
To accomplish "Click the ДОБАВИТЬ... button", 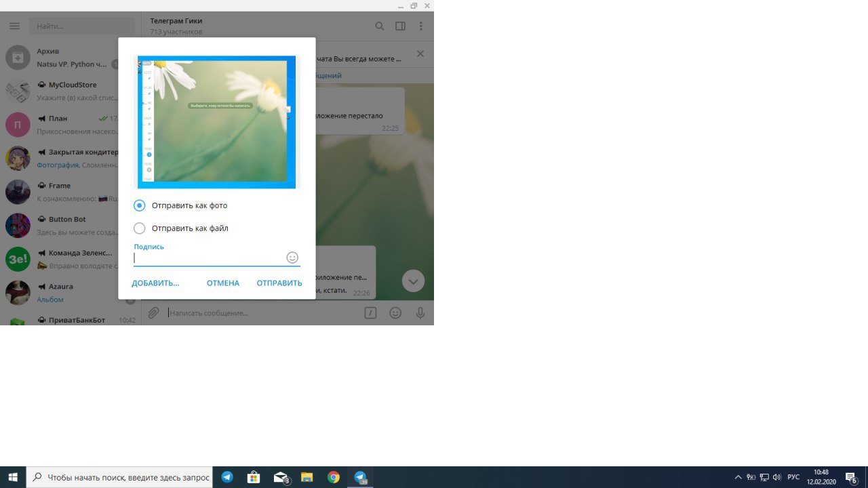I will 155,283.
